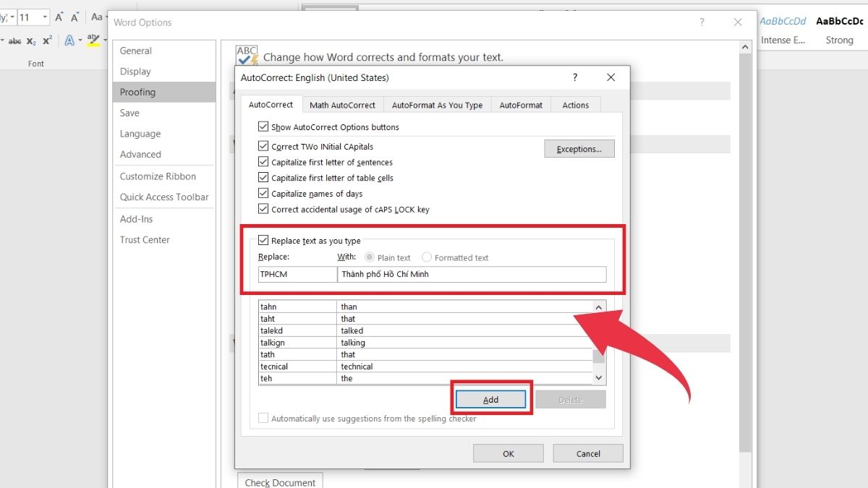The width and height of the screenshot is (868, 488).
Task: Switch to the AutoFormat tab
Action: tap(521, 105)
